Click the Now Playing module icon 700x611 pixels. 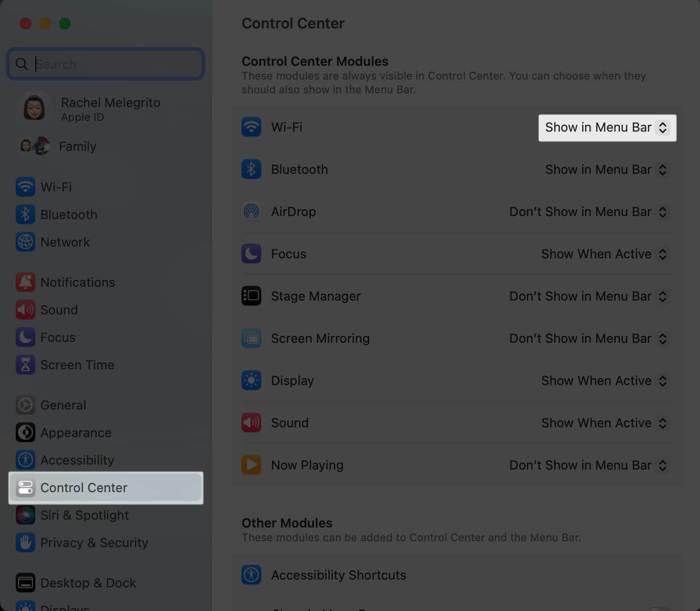click(x=251, y=465)
